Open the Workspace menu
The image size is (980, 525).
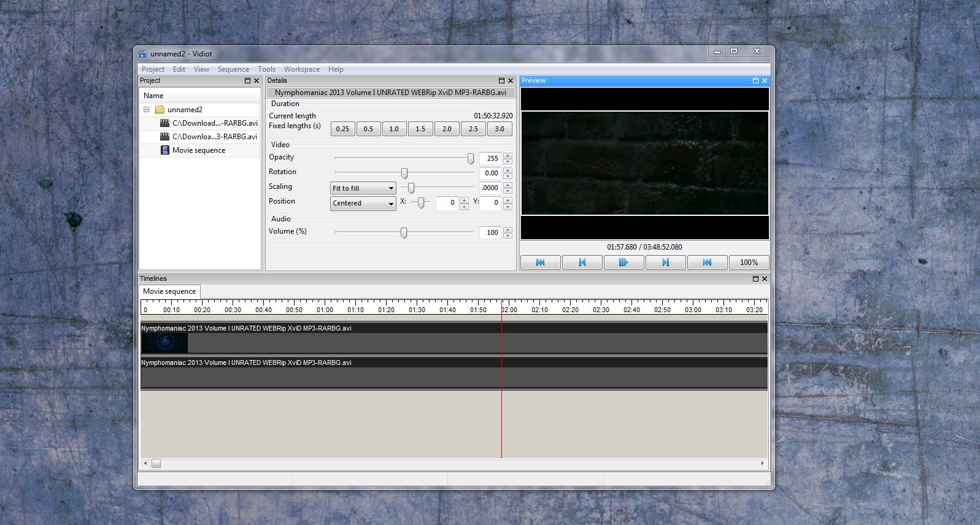[x=301, y=69]
